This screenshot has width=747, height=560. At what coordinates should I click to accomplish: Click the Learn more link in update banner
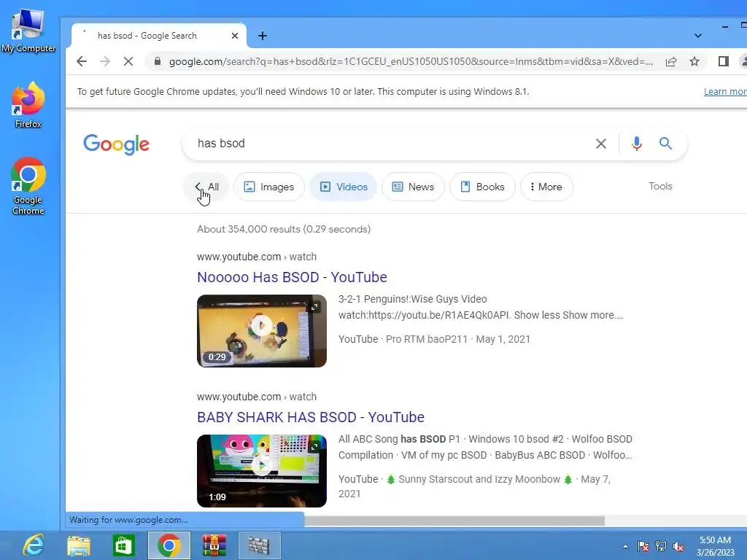(725, 91)
